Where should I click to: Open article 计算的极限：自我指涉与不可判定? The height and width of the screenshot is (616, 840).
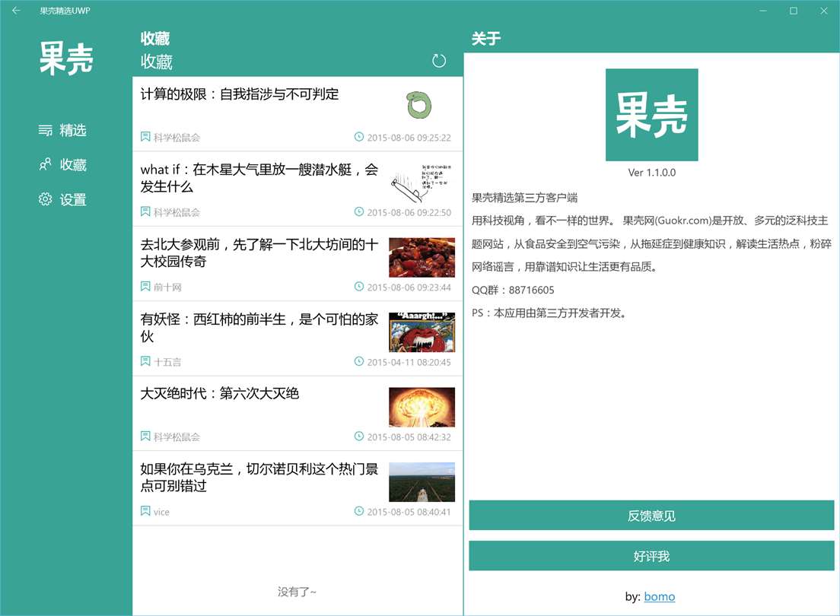[297, 113]
